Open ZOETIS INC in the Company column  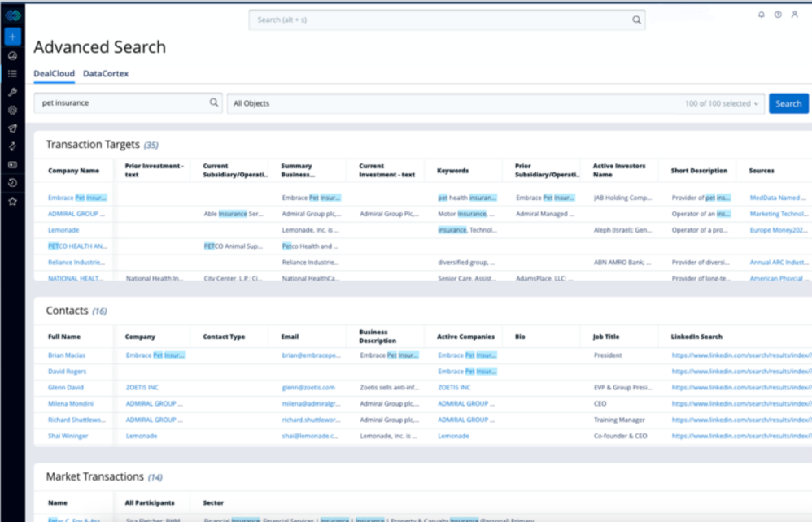pyautogui.click(x=142, y=387)
